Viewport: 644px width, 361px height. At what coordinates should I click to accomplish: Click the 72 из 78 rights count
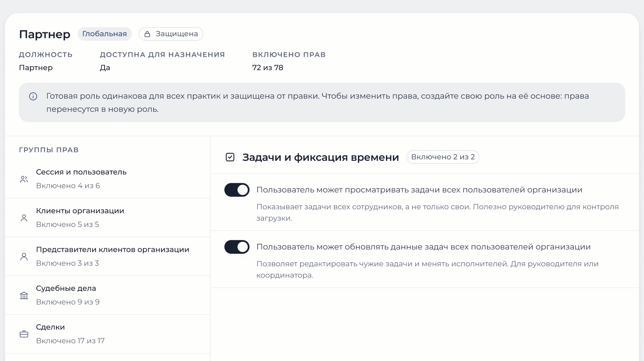click(268, 67)
